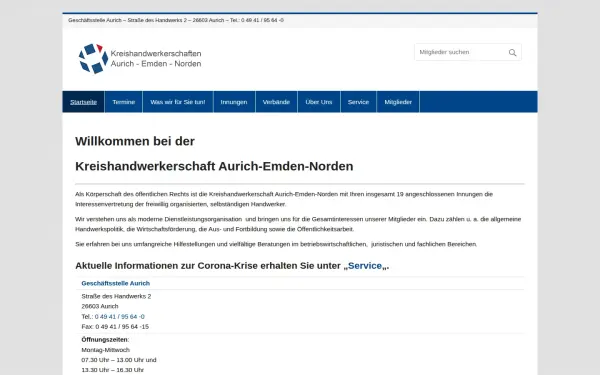Screen dimensions: 600x375
Task: Open the Startseite menu item
Action: coord(83,102)
